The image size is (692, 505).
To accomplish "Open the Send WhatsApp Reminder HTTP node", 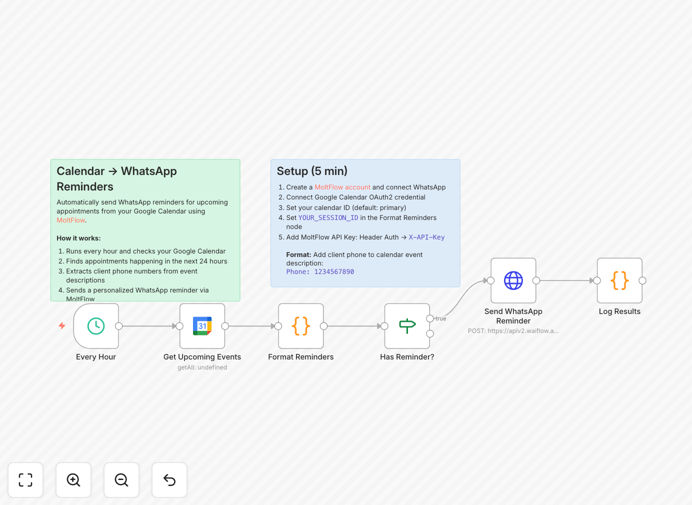I will [x=513, y=281].
